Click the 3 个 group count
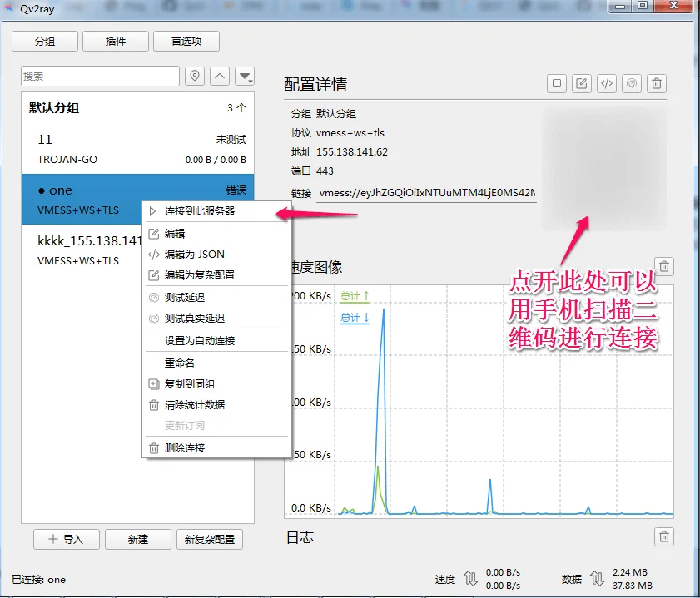The image size is (700, 598). pyautogui.click(x=236, y=108)
